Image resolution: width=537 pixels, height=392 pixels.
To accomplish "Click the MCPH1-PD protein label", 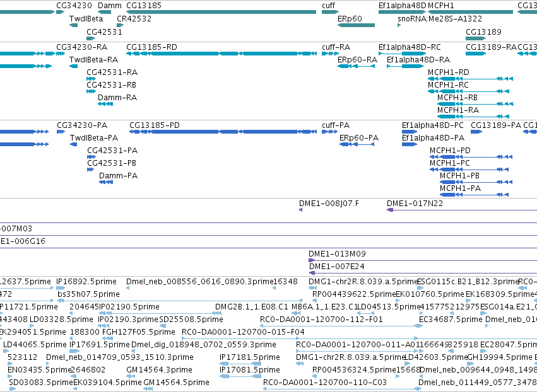I will (x=450, y=151).
